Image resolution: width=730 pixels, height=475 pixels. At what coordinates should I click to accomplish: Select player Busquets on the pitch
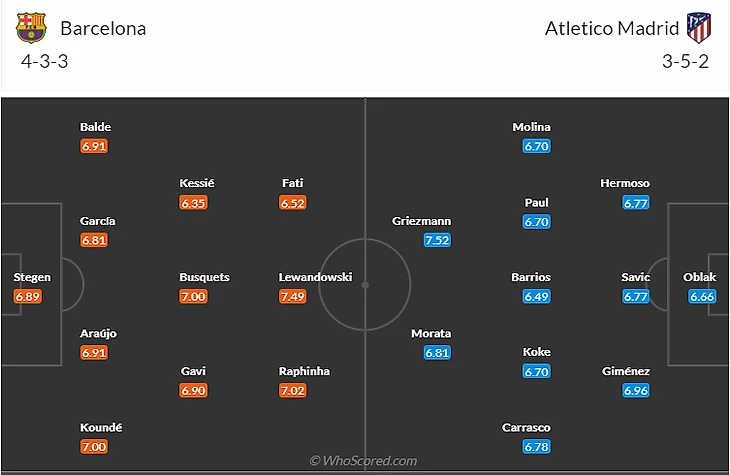click(x=204, y=277)
